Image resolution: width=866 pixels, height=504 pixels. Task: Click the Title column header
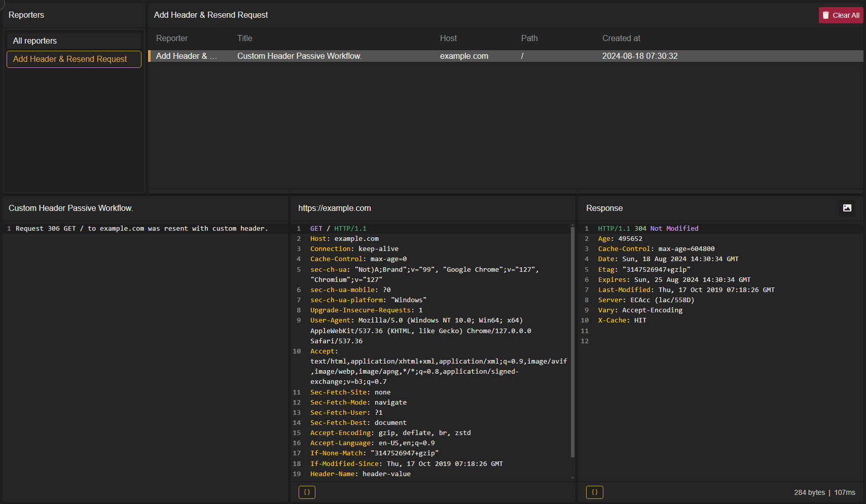(245, 38)
